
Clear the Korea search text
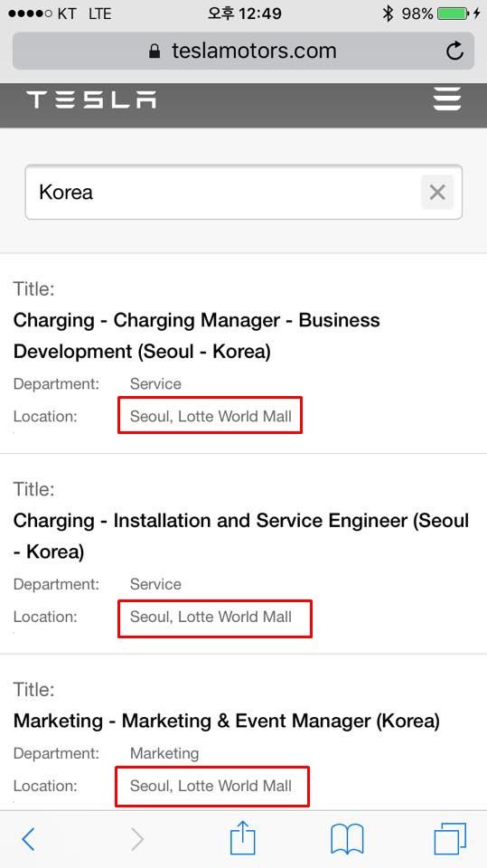point(437,192)
